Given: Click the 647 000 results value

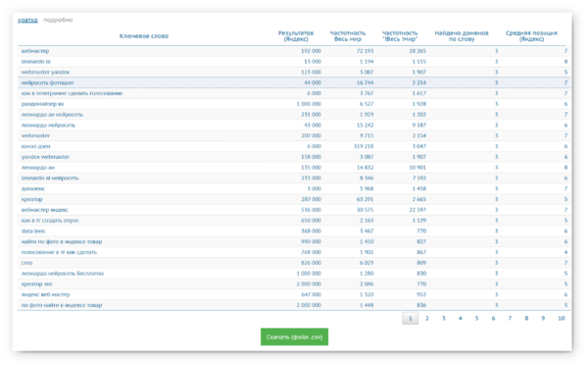Looking at the screenshot, I should 311,294.
